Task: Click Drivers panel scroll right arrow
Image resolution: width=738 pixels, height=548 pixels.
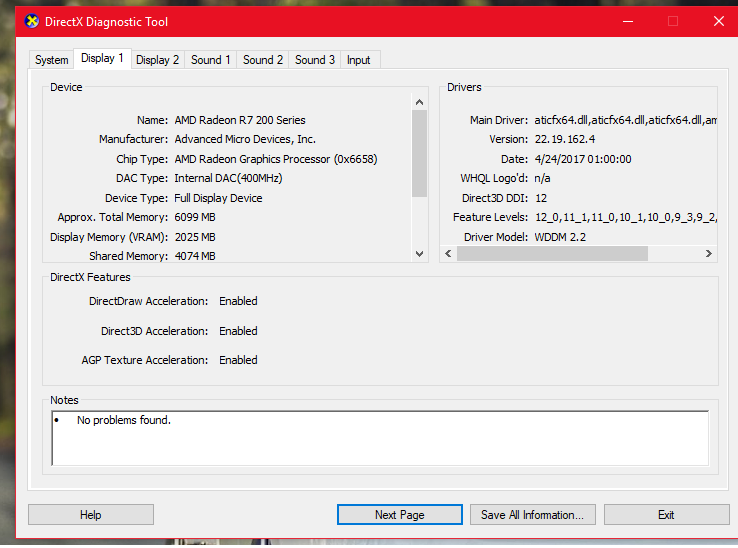Action: (x=708, y=254)
